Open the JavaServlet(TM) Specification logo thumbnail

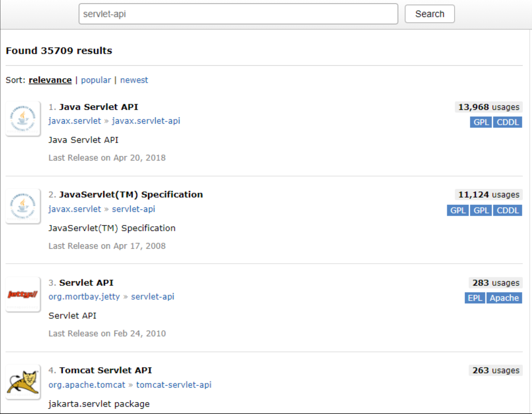click(23, 206)
